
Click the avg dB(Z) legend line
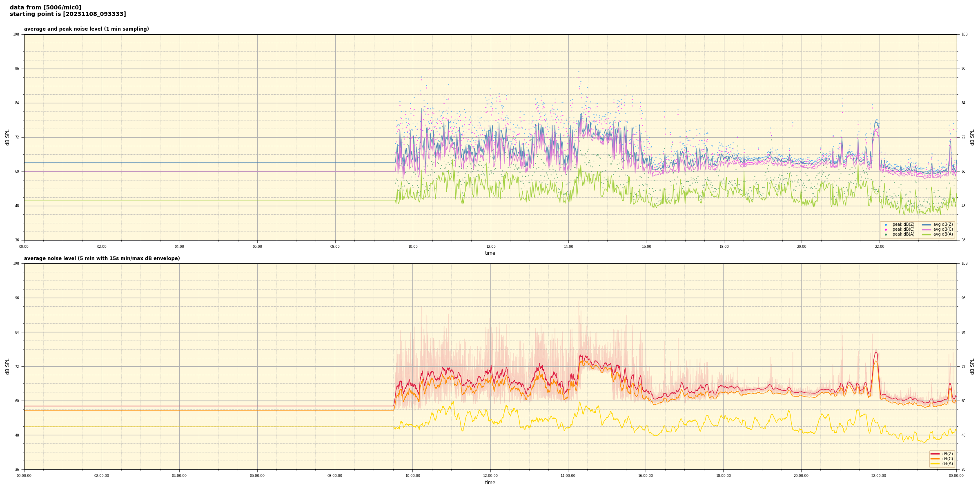click(x=926, y=225)
